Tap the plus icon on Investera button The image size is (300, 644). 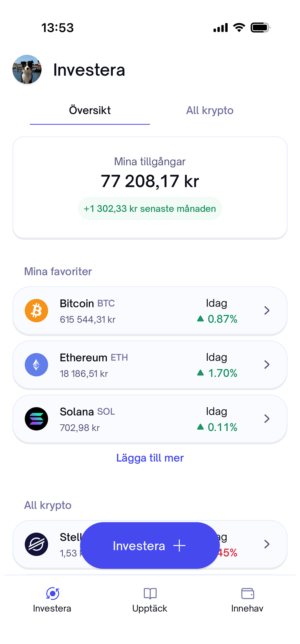pos(179,546)
